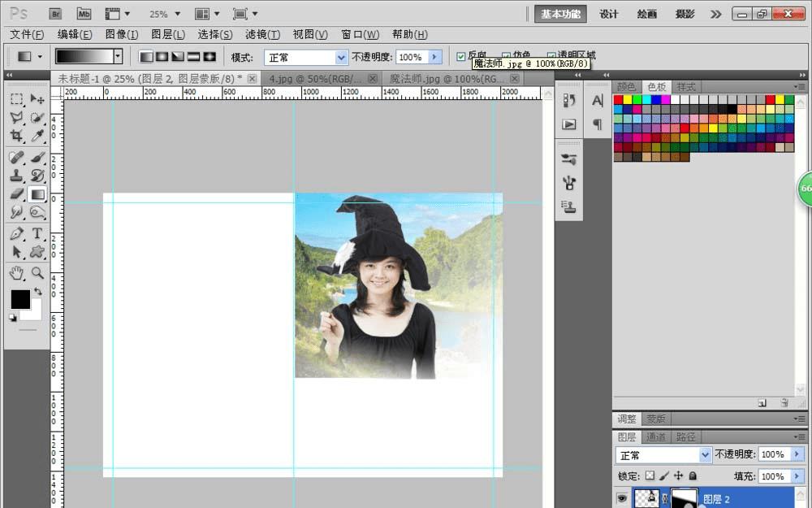Click the radial gradient style icon
812x508 pixels.
tap(162, 57)
